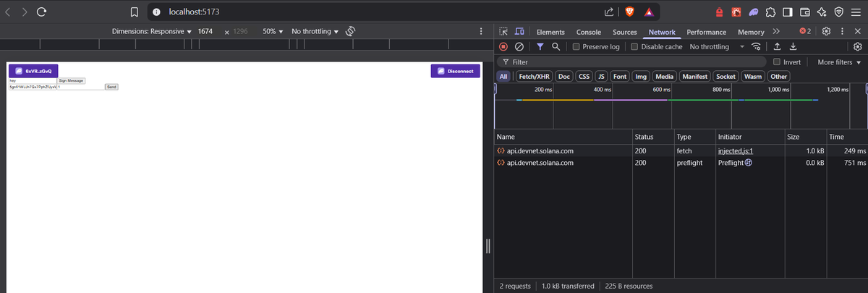Filter requests by Socket type
Viewport: 868px width, 293px height.
tap(726, 76)
